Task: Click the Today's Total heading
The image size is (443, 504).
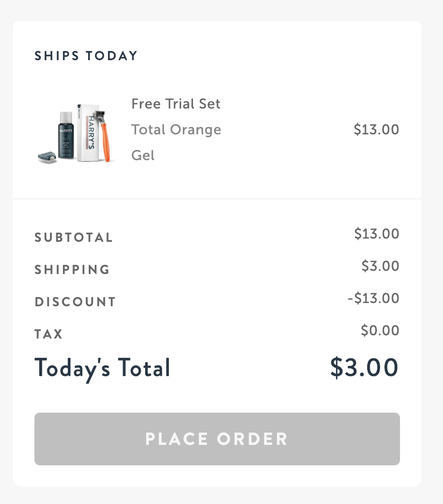Action: (102, 368)
